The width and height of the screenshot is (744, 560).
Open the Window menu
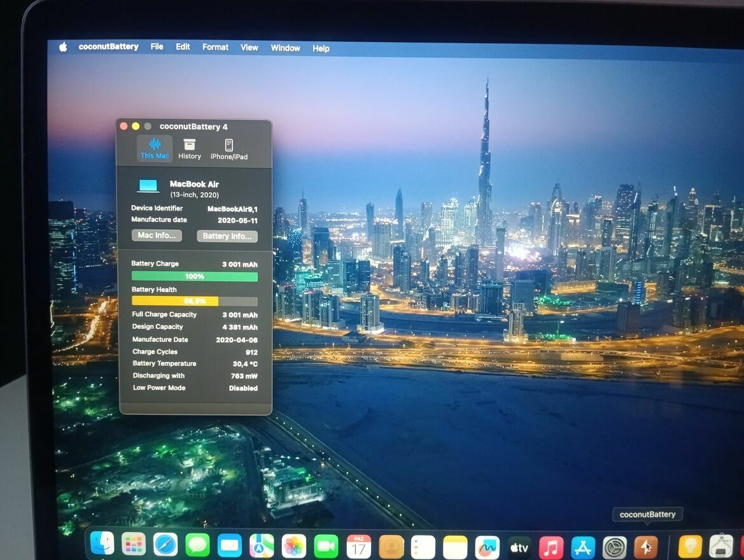click(285, 48)
